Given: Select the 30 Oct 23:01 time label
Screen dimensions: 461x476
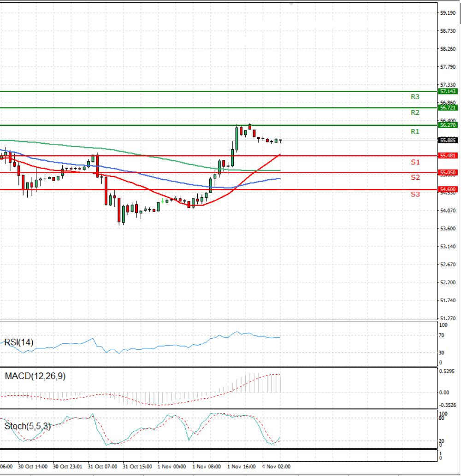Looking at the screenshot, I should [x=68, y=467].
